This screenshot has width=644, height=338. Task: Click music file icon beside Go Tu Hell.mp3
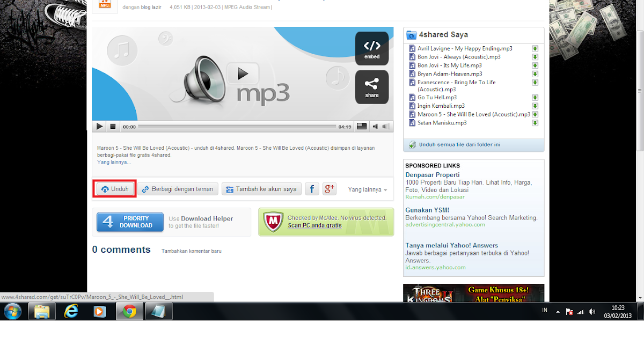[x=412, y=97]
